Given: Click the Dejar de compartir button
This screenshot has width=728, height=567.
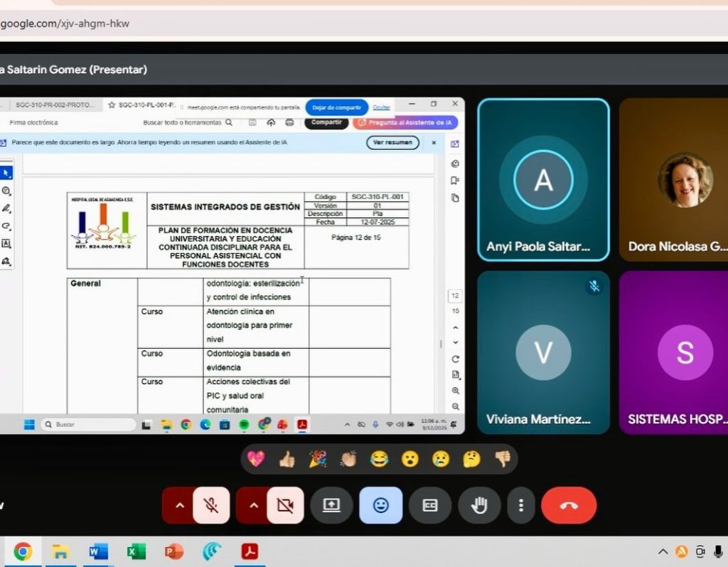Looking at the screenshot, I should pyautogui.click(x=337, y=107).
